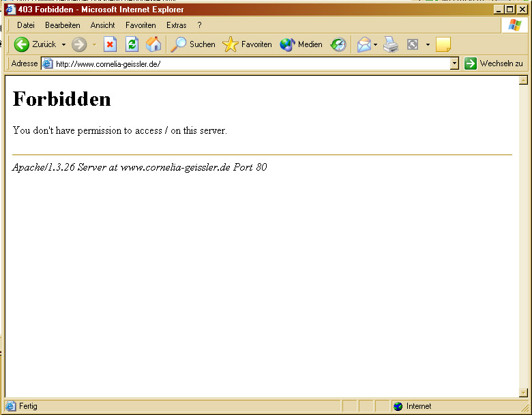
Task: Open the Favoriten menu in menu bar
Action: pos(141,25)
